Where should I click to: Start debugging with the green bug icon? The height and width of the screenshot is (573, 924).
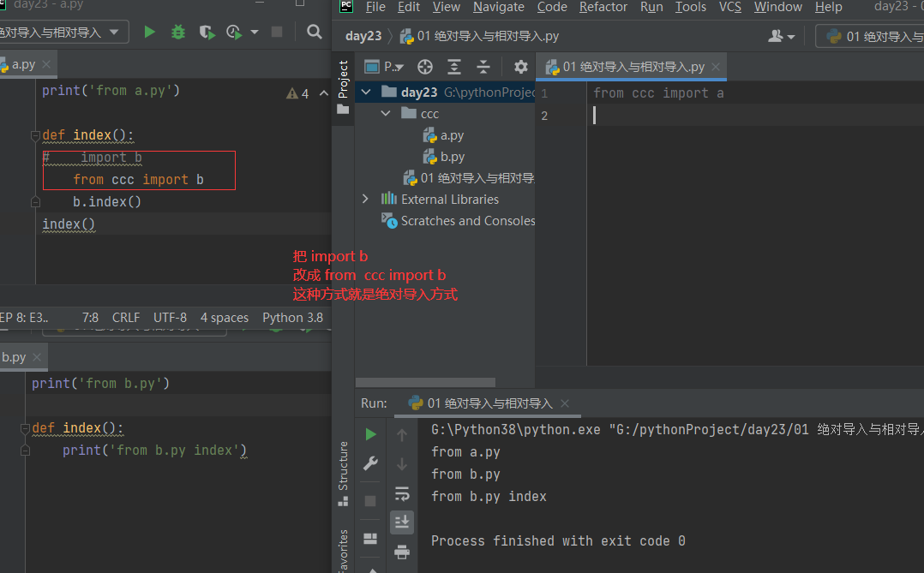coord(178,32)
